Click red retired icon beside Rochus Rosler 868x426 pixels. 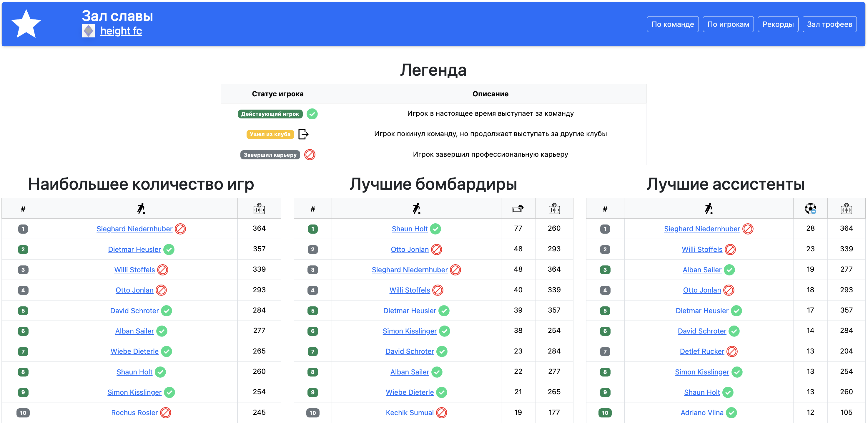pyautogui.click(x=165, y=412)
